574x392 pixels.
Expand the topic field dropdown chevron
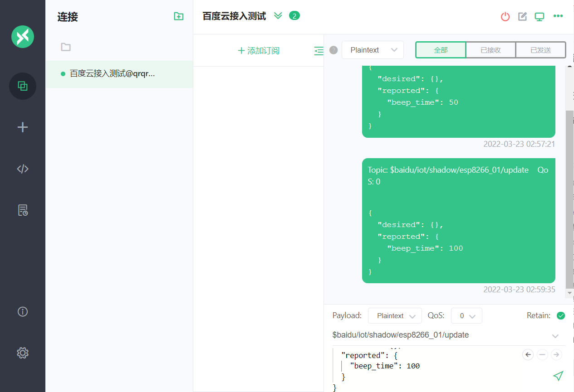[555, 336]
